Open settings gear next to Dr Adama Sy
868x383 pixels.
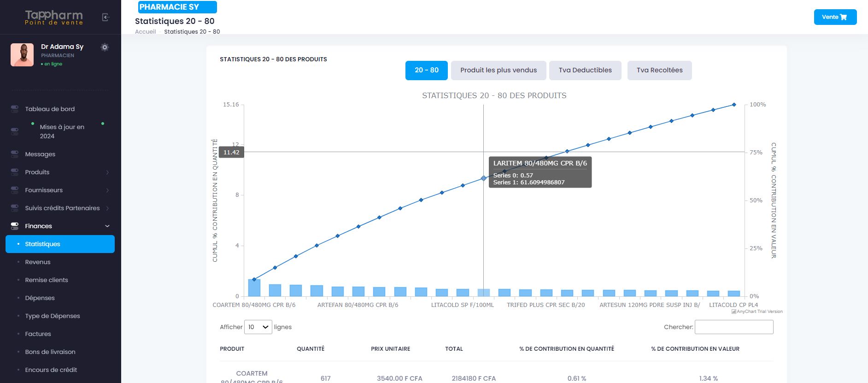coord(105,47)
